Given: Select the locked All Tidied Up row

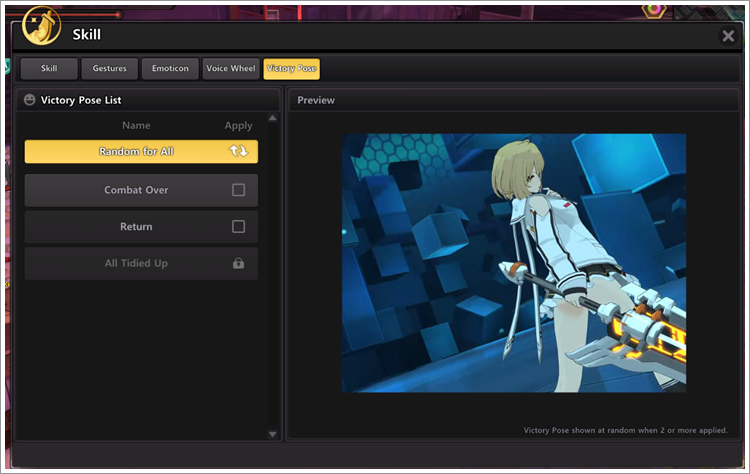Looking at the screenshot, I should 141,264.
